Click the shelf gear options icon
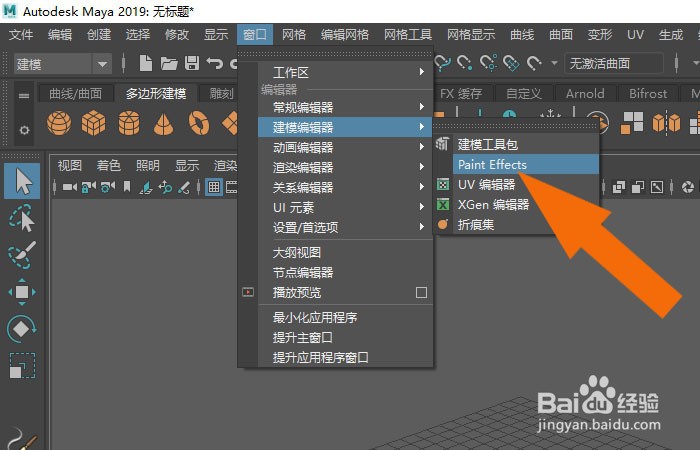Screen dimensions: 700x450 click(x=24, y=130)
